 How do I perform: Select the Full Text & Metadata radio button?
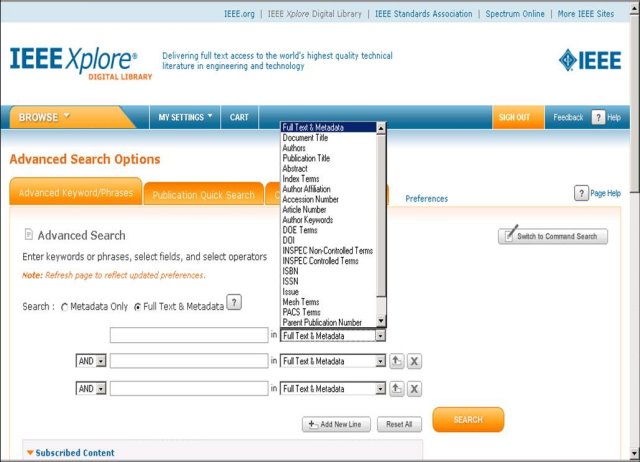point(138,307)
